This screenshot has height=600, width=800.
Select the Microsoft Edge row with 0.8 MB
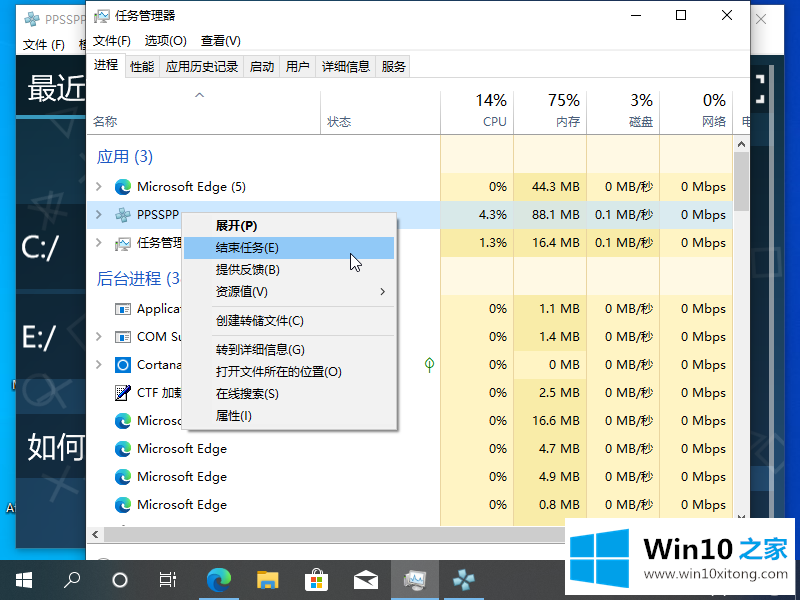(409, 505)
